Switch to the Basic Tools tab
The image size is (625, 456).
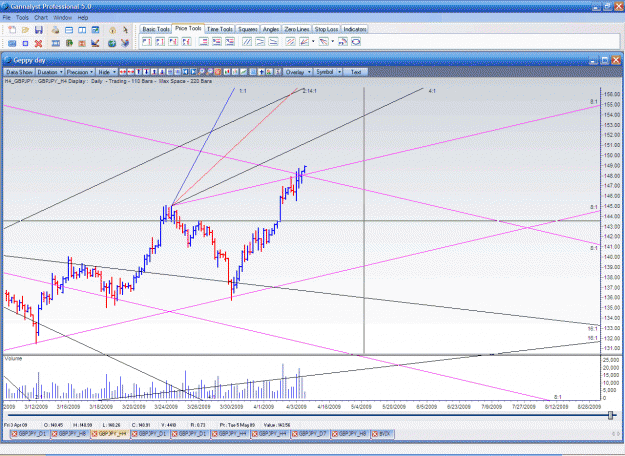[156, 29]
